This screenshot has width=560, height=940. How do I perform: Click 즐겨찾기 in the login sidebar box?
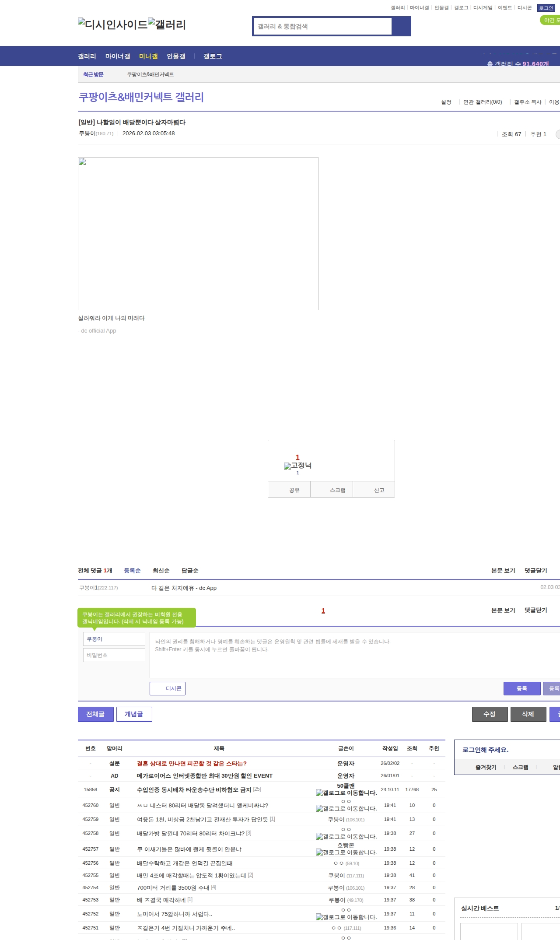point(486,767)
